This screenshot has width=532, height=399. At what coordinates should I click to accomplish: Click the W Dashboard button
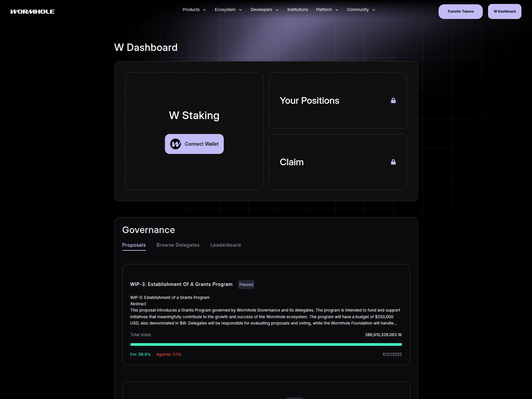(505, 12)
